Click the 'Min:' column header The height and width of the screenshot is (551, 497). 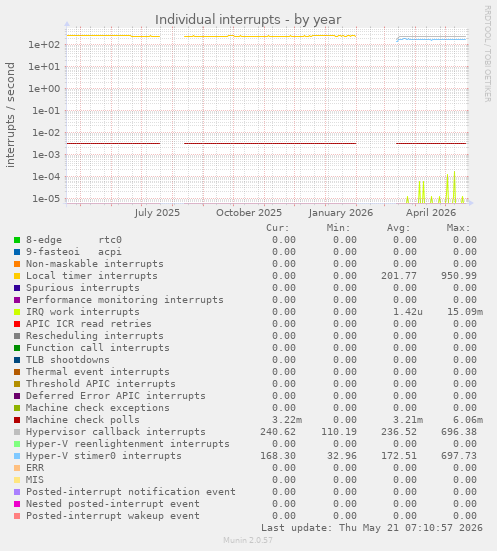tap(338, 228)
